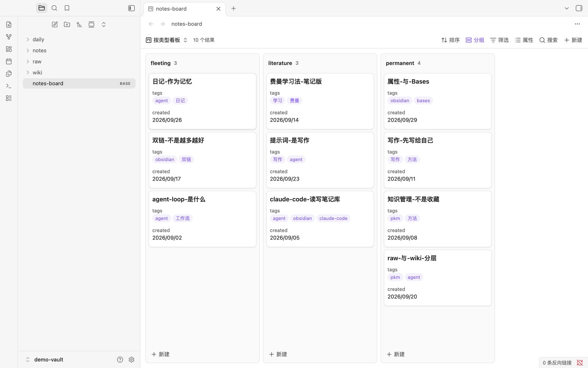588x368 pixels.
Task: Click the expand/collapse all folders icon
Action: pyautogui.click(x=104, y=25)
